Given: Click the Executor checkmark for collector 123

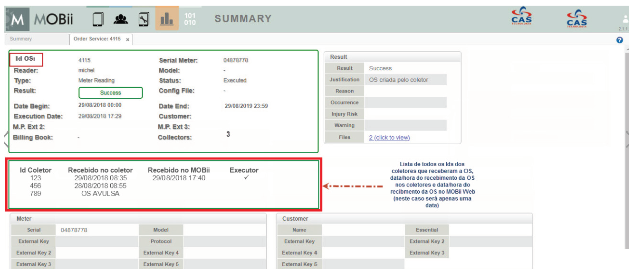Looking at the screenshot, I should click(x=246, y=178).
